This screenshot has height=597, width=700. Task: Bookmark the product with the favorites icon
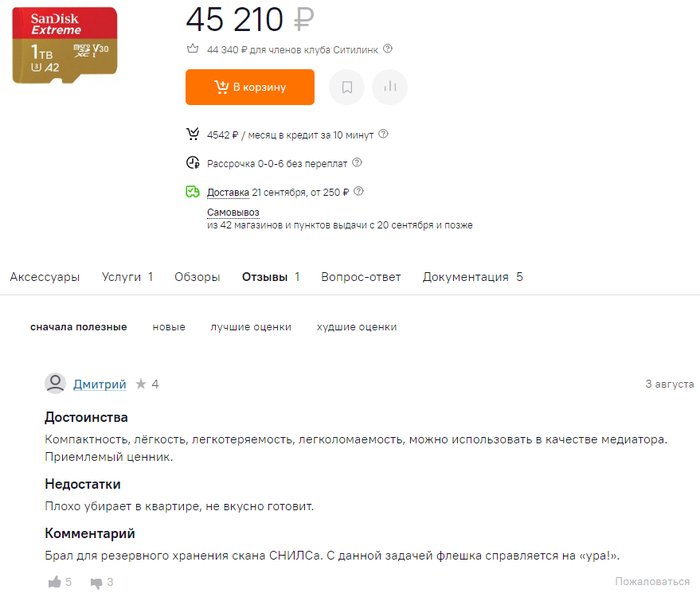pyautogui.click(x=346, y=87)
